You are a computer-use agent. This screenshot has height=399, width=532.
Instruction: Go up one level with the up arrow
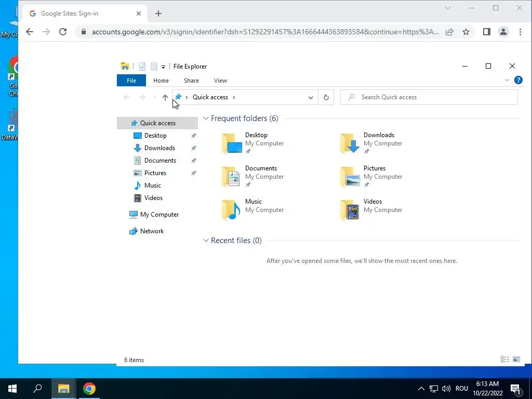coord(165,97)
